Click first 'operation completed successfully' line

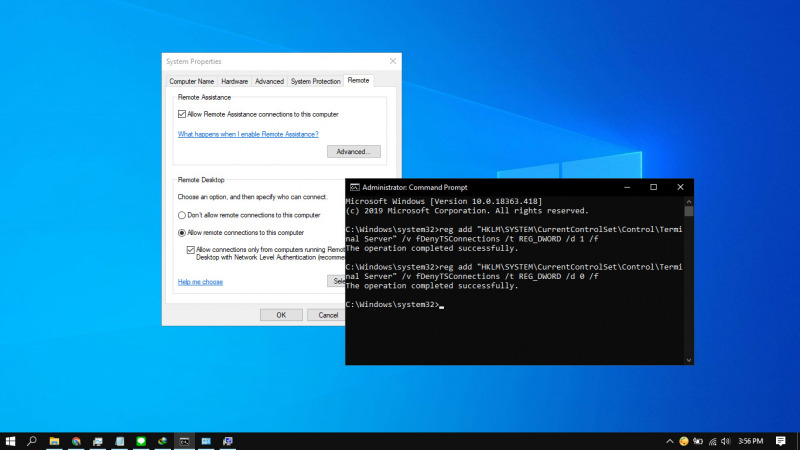point(432,248)
